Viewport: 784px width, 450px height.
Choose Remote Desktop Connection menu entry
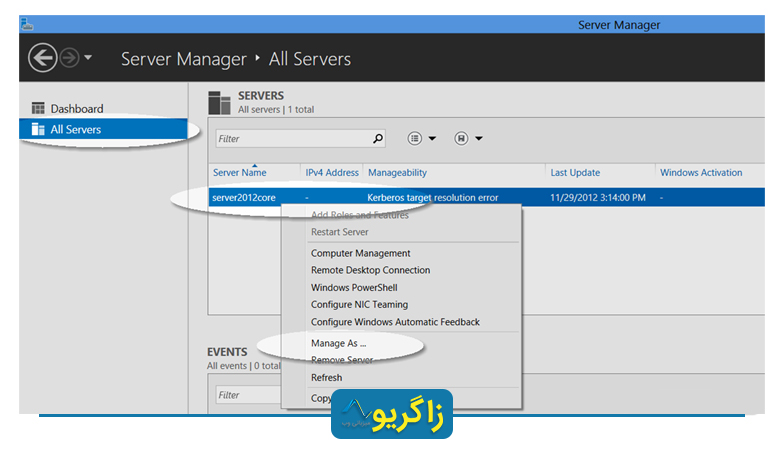(370, 270)
